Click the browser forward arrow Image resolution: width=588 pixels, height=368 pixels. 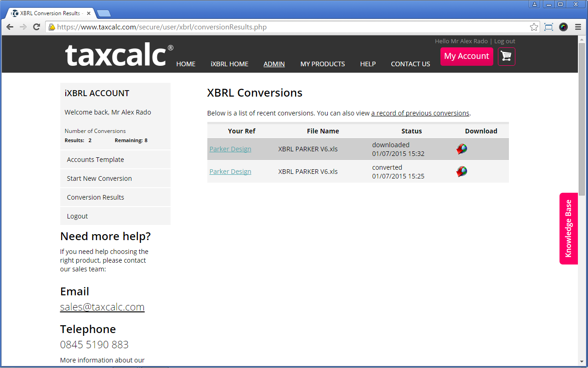coord(23,27)
